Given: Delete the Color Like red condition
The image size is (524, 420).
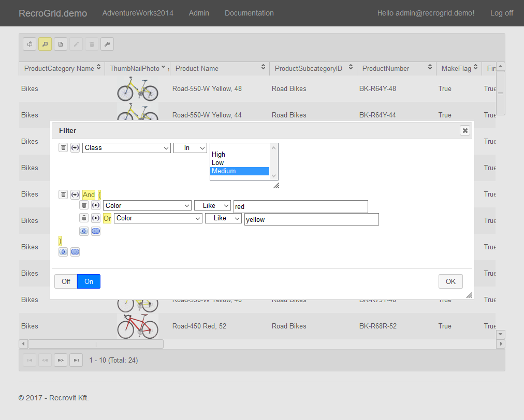Looking at the screenshot, I should click(x=84, y=205).
